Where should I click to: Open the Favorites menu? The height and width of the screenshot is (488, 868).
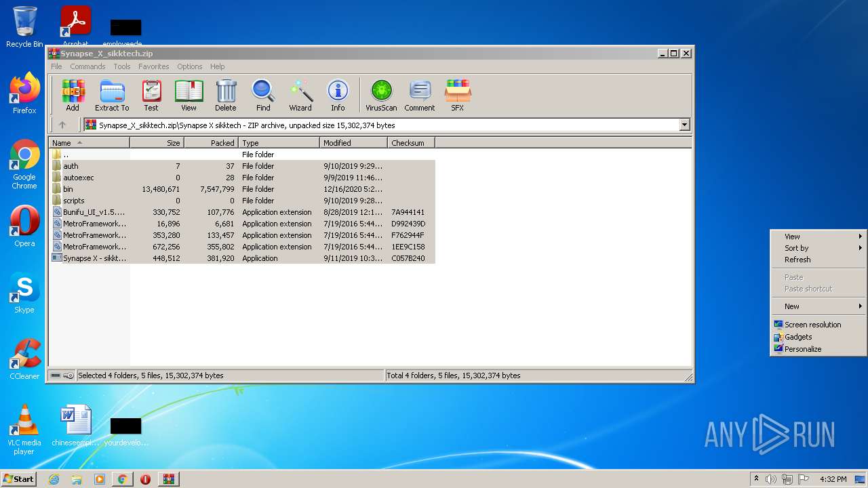(154, 66)
